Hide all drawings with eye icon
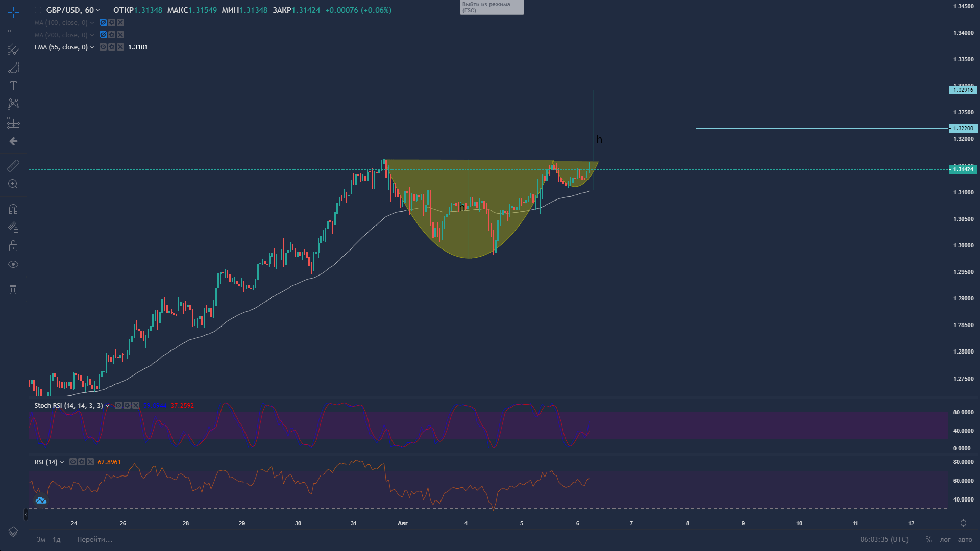The width and height of the screenshot is (980, 551). pyautogui.click(x=13, y=264)
